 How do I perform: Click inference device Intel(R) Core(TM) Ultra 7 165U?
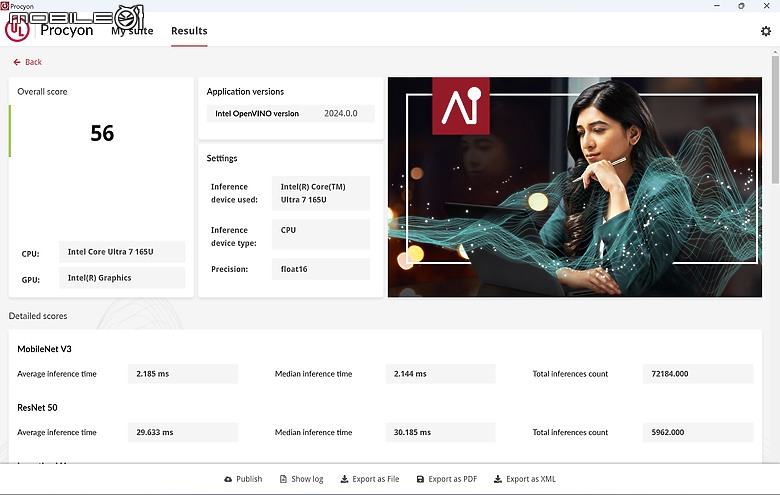[x=321, y=193]
